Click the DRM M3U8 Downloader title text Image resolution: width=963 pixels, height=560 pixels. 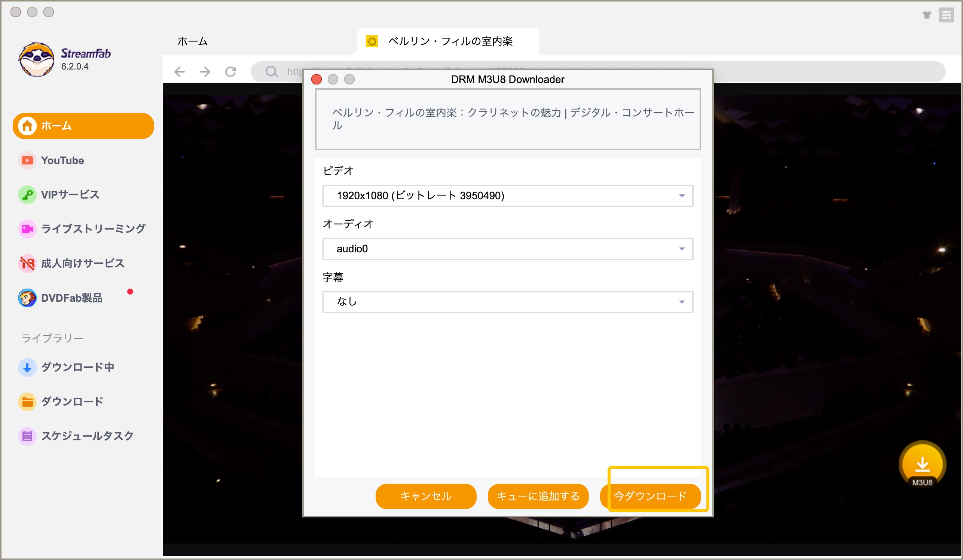click(x=507, y=79)
